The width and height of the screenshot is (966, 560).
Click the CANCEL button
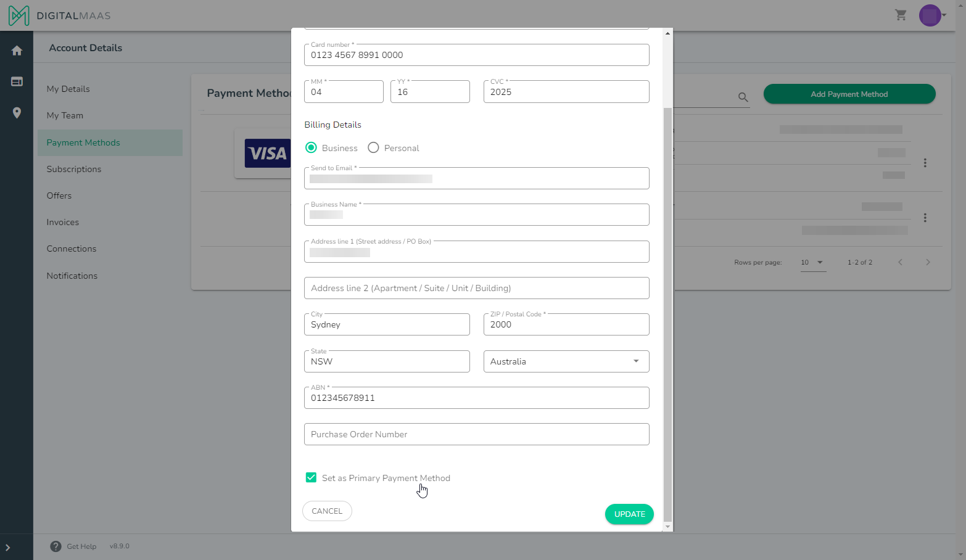click(x=327, y=511)
